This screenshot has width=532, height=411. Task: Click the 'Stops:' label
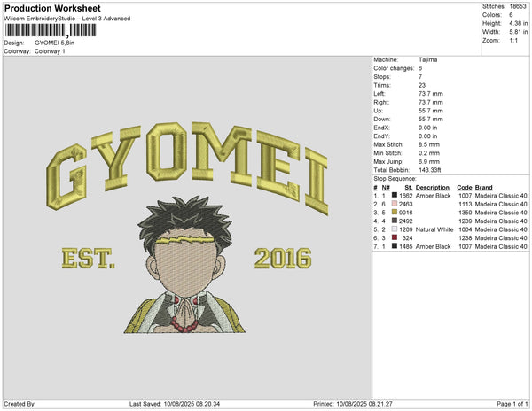click(382, 76)
